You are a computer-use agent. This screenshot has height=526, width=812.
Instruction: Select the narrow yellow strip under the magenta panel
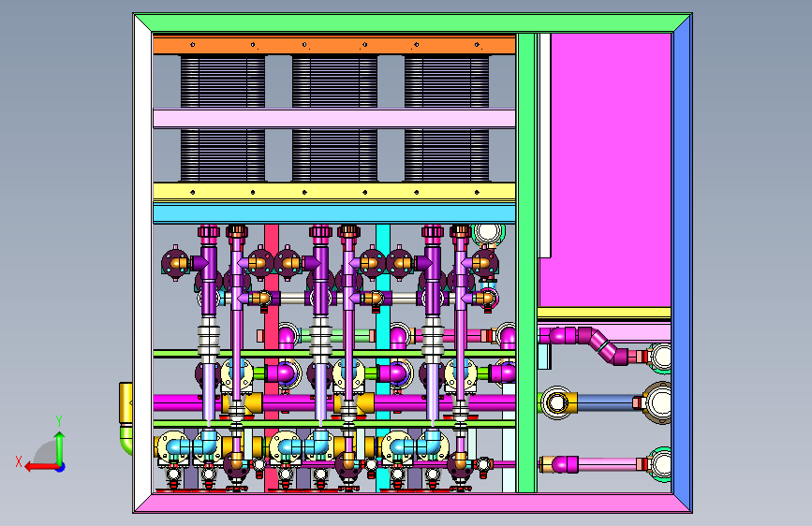(604, 313)
